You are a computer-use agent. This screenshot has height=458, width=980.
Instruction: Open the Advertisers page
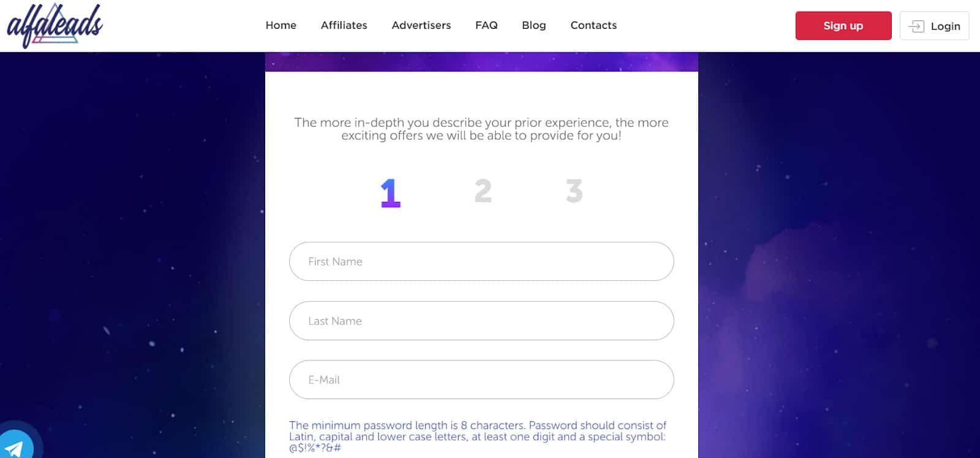(421, 25)
